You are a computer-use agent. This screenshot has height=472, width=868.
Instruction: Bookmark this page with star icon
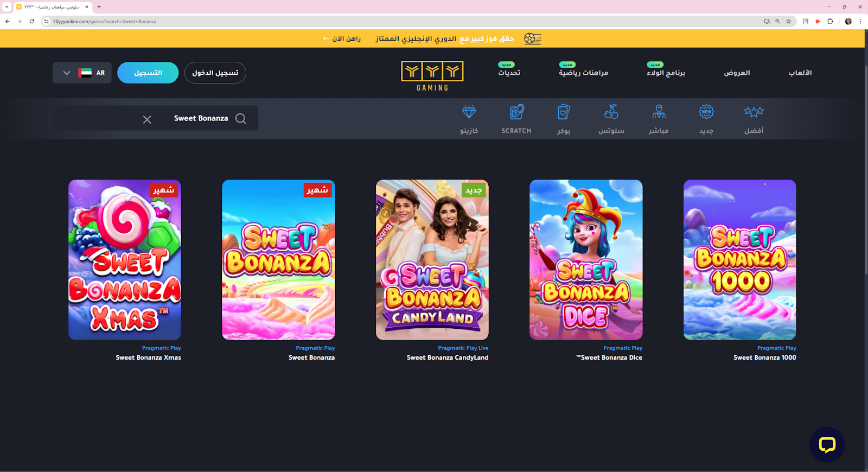[789, 21]
